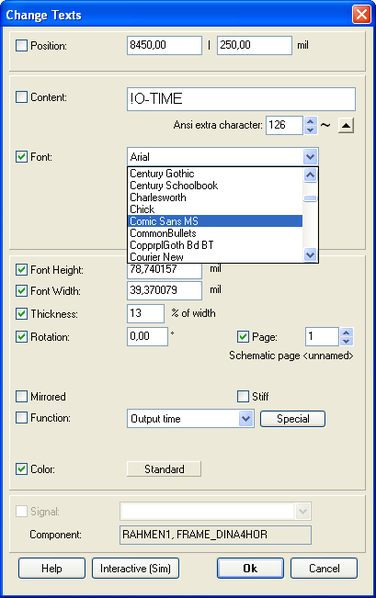Image resolution: width=376 pixels, height=598 pixels.
Task: Uncheck the Thickness checkbox
Action: click(x=21, y=314)
